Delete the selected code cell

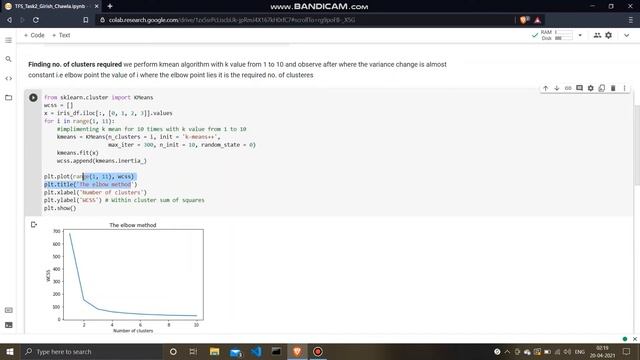[x=613, y=88]
